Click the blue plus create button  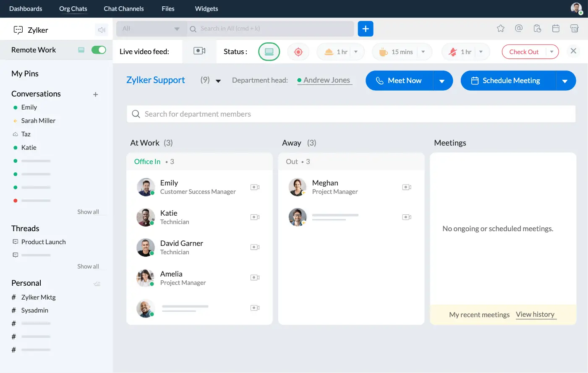click(x=366, y=29)
